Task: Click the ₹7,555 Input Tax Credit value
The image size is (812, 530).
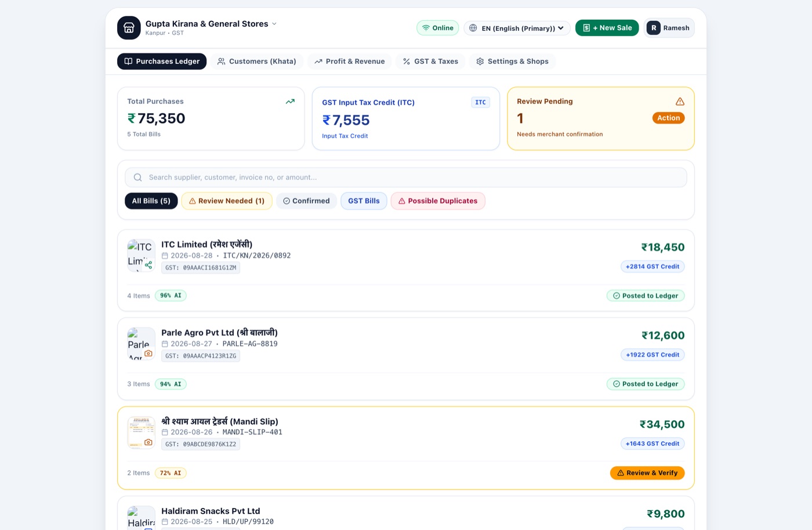Action: [346, 120]
